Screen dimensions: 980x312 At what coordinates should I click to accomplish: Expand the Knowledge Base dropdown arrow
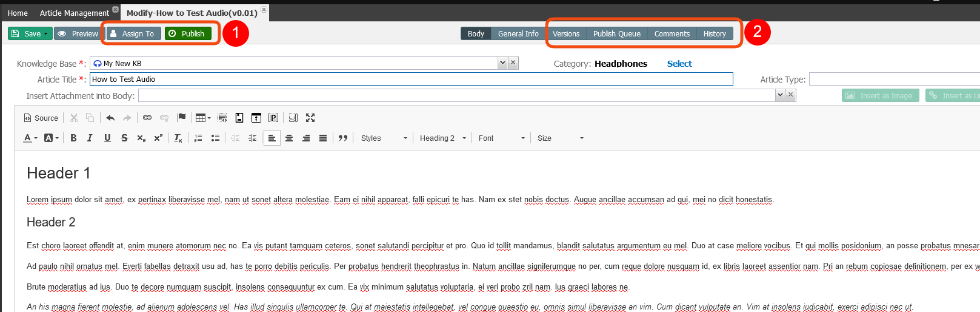(502, 63)
